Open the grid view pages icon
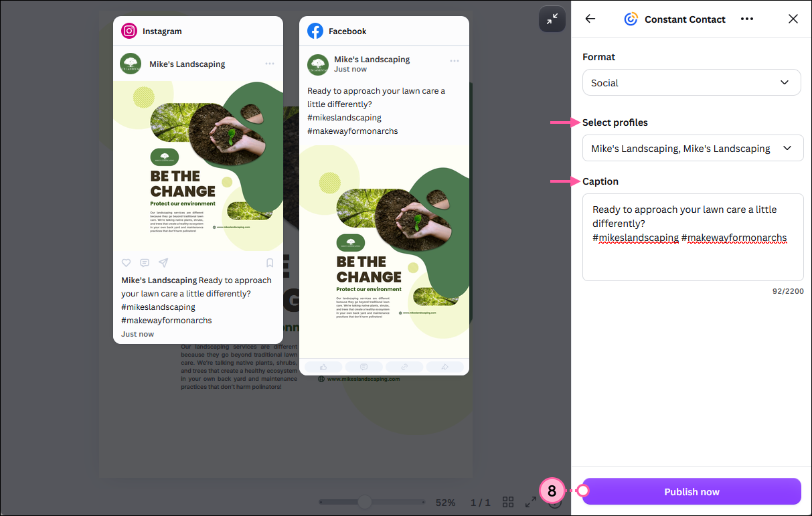The height and width of the screenshot is (516, 812). 508,502
